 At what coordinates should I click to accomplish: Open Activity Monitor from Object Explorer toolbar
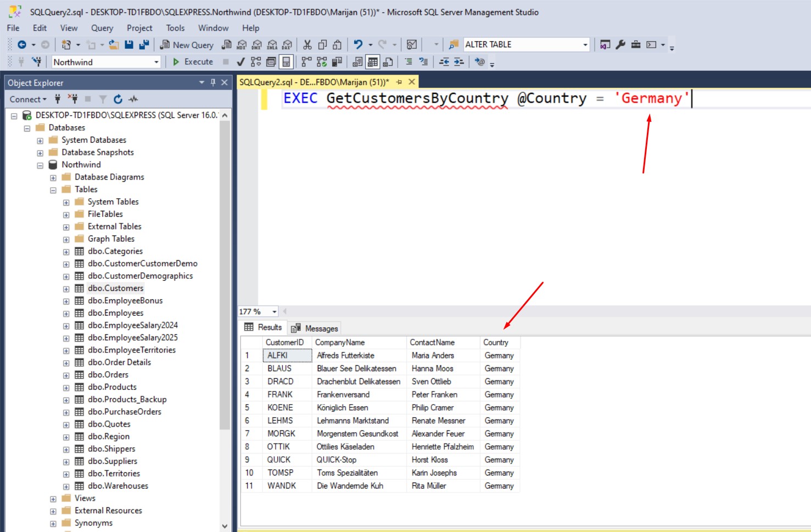[x=133, y=99]
